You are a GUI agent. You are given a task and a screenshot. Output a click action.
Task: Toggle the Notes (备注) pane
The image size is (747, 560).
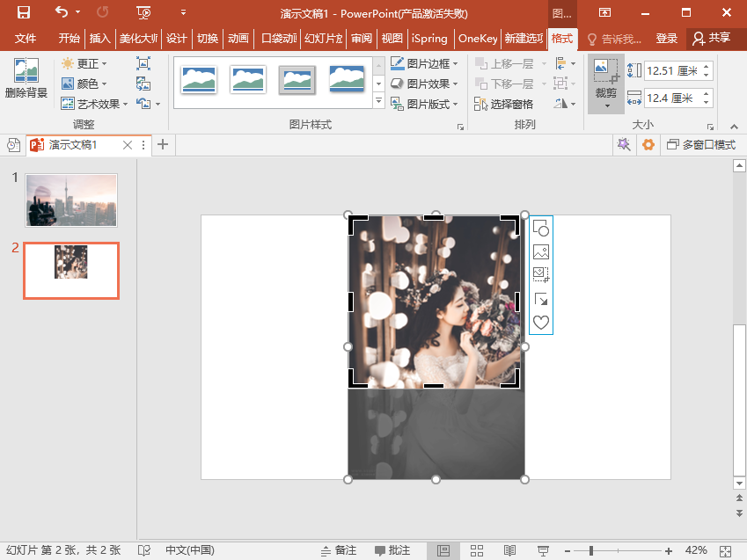coord(339,550)
